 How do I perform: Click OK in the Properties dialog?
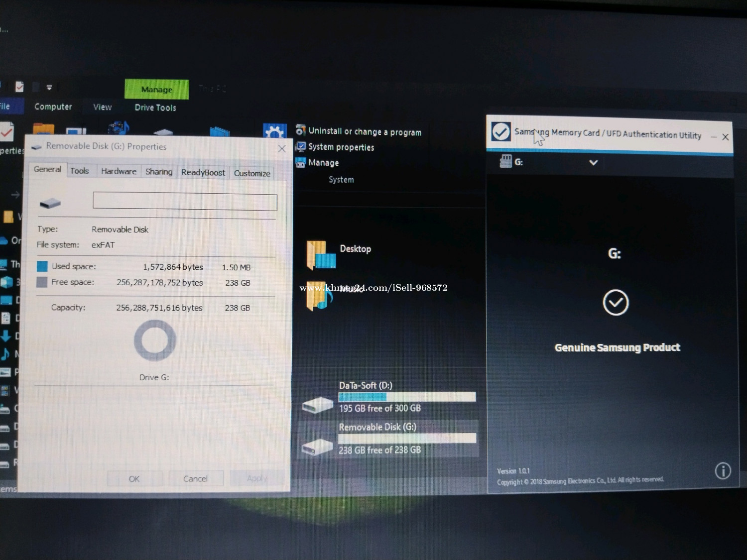[x=134, y=478]
